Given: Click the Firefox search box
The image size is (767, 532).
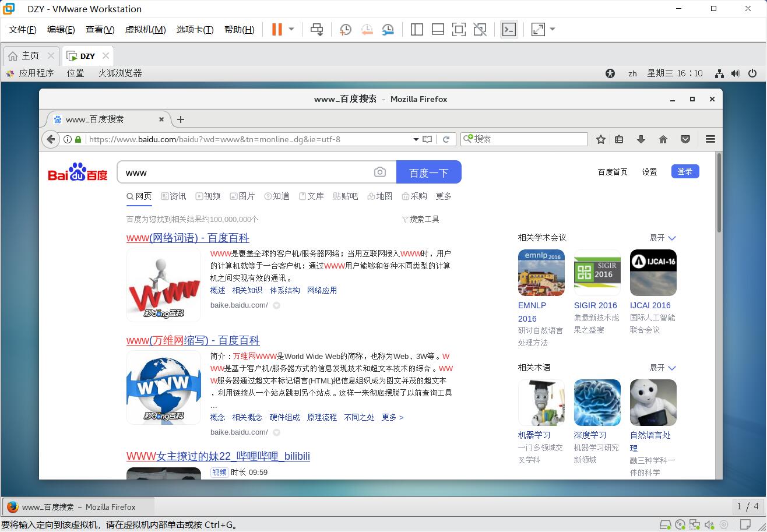Looking at the screenshot, I should (x=524, y=139).
